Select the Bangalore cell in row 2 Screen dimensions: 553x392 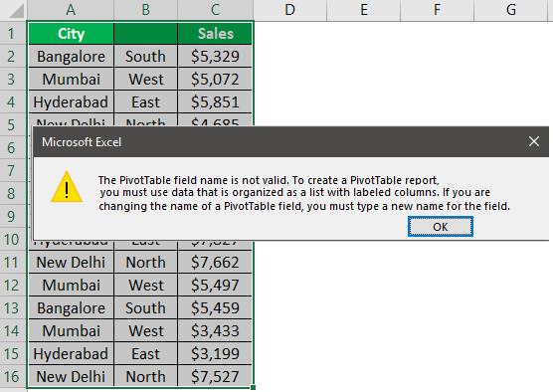[71, 56]
